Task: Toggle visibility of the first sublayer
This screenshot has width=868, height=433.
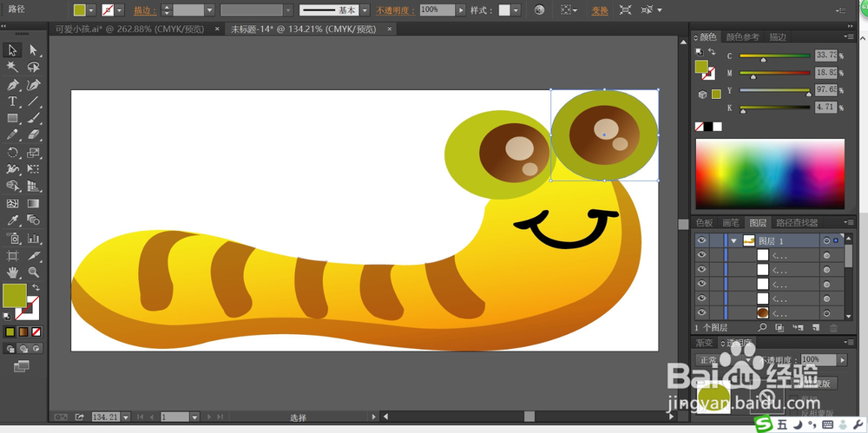Action: 702,255
